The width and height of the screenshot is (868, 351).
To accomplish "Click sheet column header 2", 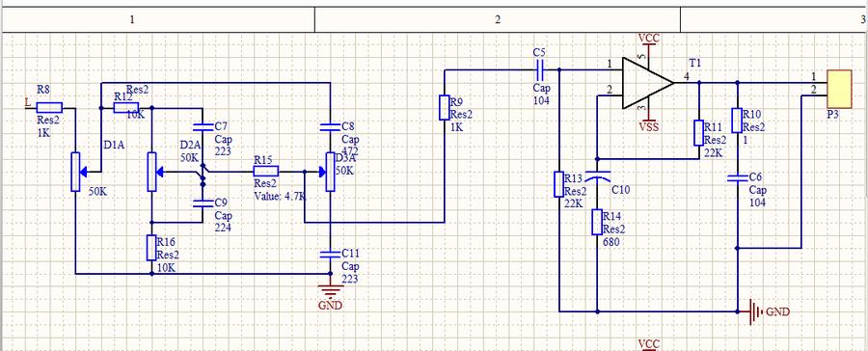I will tap(497, 20).
